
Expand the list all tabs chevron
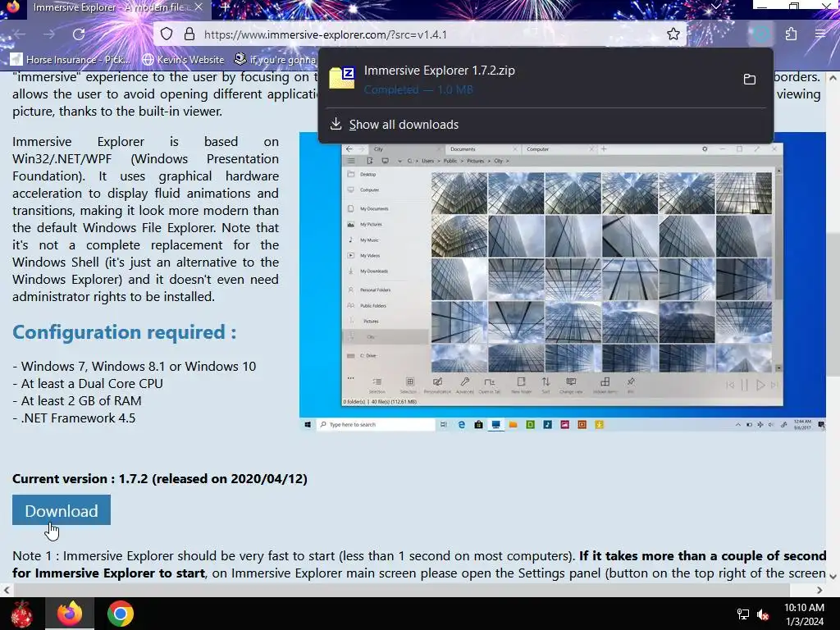pyautogui.click(x=715, y=7)
